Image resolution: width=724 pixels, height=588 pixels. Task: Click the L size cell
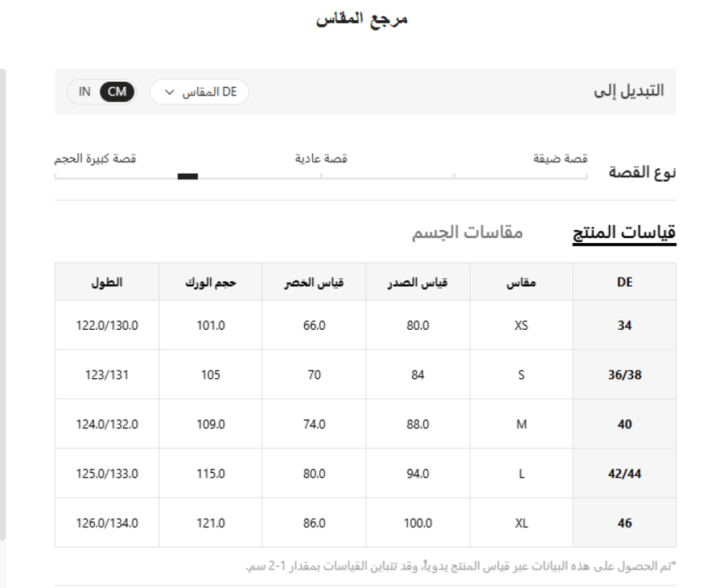tap(521, 474)
